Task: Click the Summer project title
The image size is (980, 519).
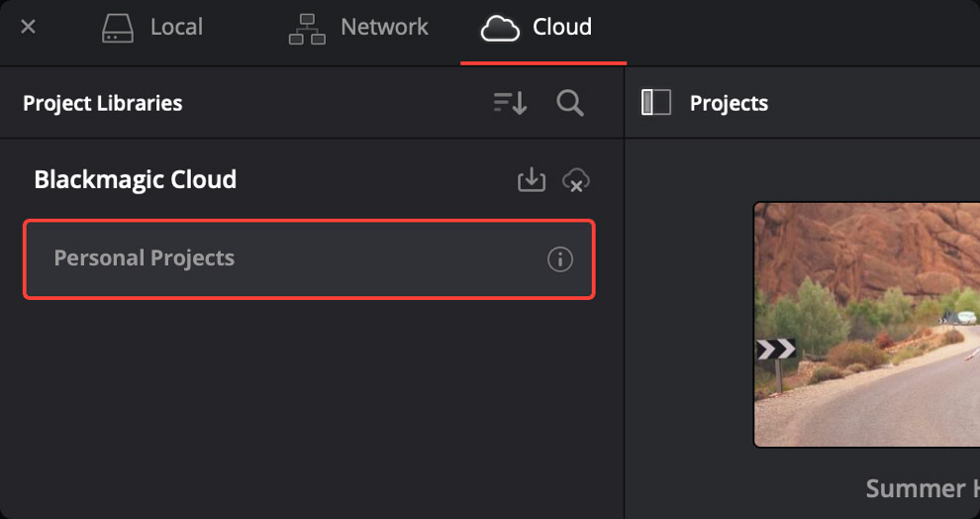Action: 923,489
